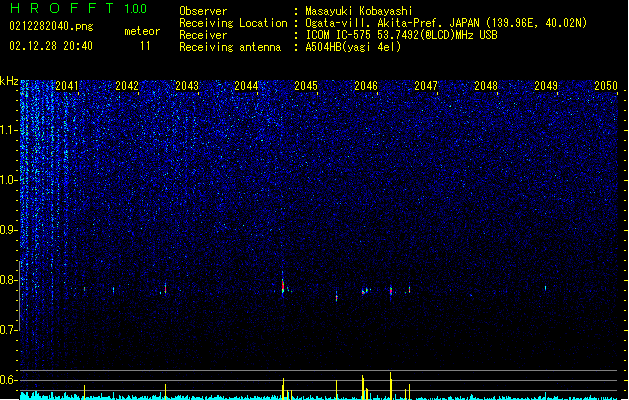629x400 pixels.
Task: Click the meteor echo after 2042
Action: coord(165,289)
